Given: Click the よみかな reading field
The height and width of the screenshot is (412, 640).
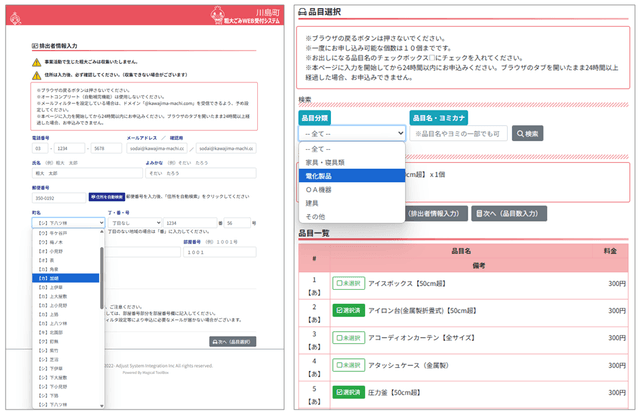Looking at the screenshot, I should (201, 173).
